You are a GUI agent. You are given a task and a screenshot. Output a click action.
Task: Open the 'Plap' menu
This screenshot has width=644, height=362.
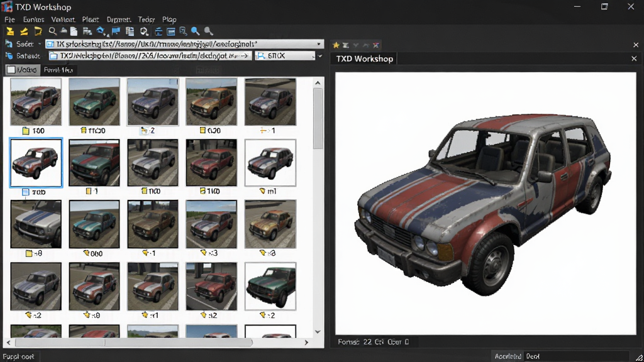169,19
